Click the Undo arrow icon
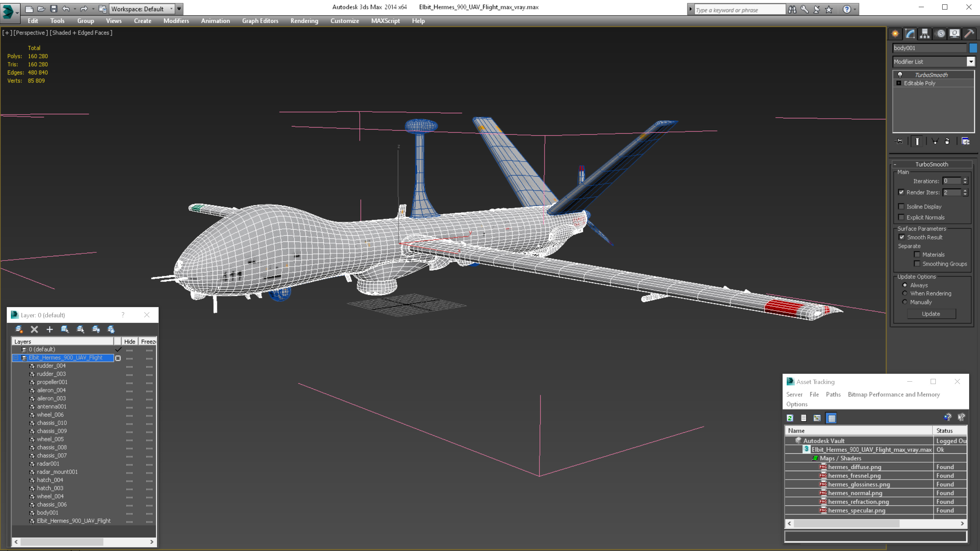 (66, 9)
